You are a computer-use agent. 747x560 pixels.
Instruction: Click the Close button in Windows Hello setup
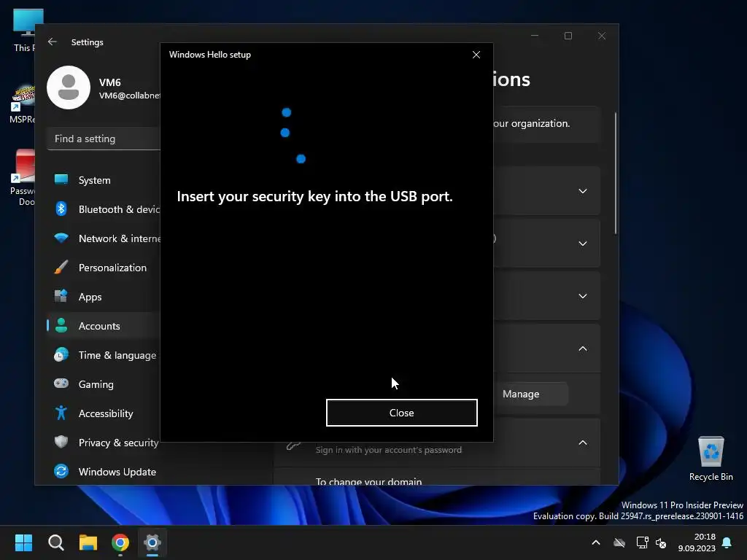[x=402, y=413]
